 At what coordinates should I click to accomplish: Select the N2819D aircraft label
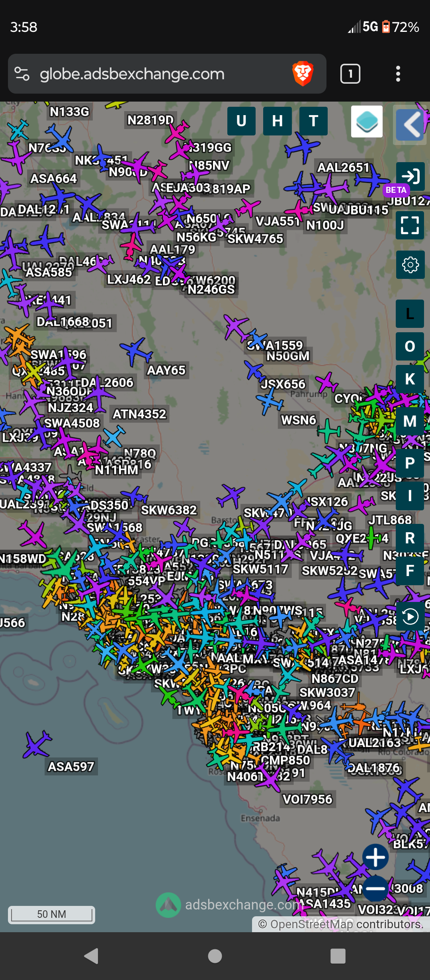point(150,120)
